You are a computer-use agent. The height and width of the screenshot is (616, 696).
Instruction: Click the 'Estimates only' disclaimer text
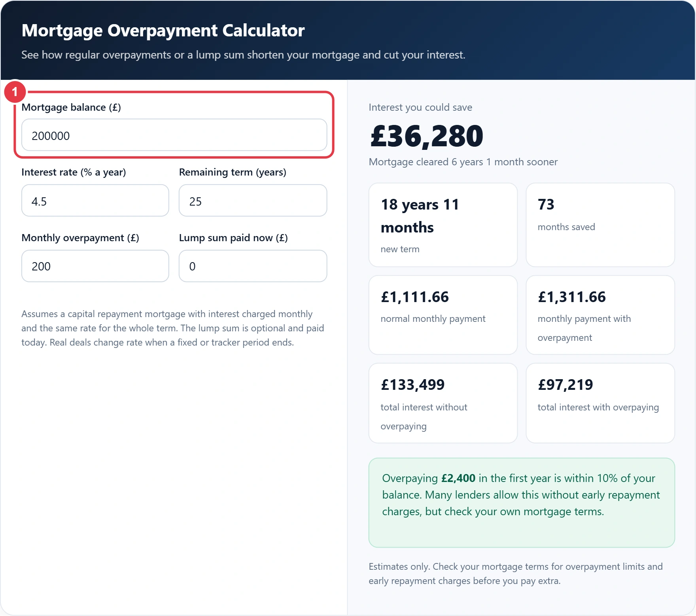pyautogui.click(x=516, y=574)
